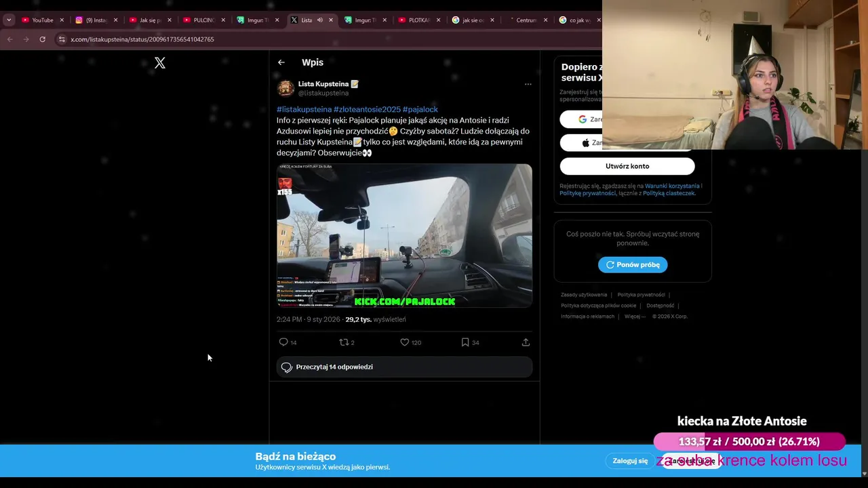
Task: Click 'Przeczytaj 14 odpowiedzi' button
Action: [x=404, y=367]
